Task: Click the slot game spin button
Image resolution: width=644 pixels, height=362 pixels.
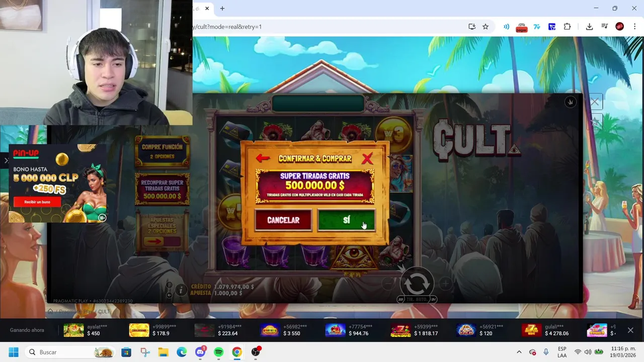Action: [417, 284]
